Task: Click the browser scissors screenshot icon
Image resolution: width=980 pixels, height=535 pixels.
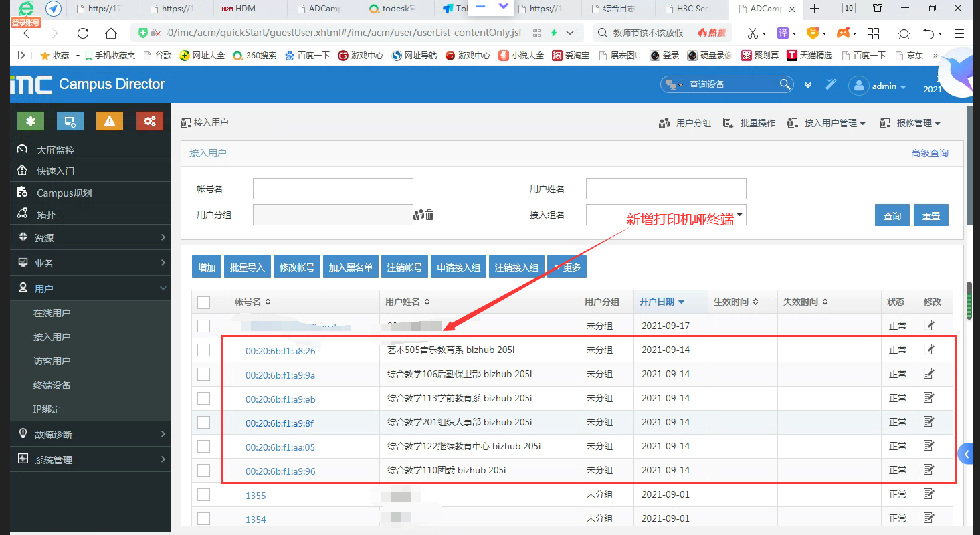Action: click(x=753, y=33)
